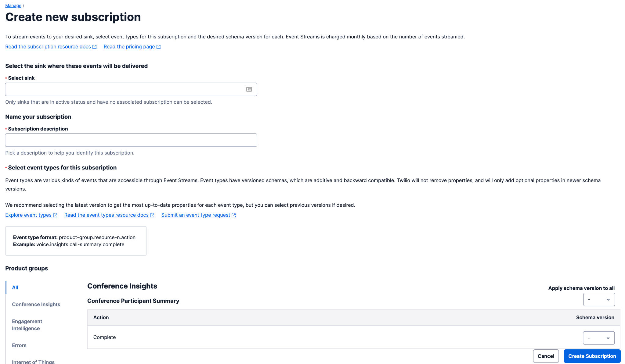
Task: Click the Subscription description input field
Action: tap(131, 140)
